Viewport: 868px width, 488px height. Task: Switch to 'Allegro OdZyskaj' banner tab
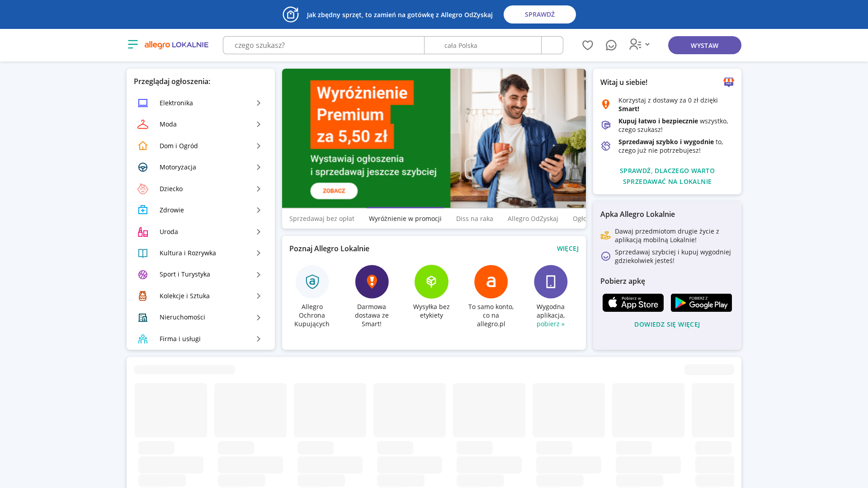click(533, 219)
